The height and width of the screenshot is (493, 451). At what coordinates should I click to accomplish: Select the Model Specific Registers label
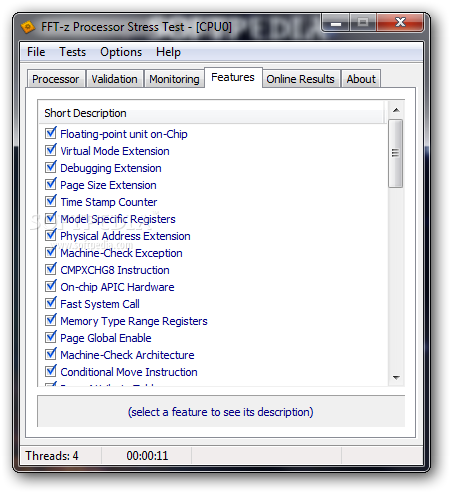point(118,219)
